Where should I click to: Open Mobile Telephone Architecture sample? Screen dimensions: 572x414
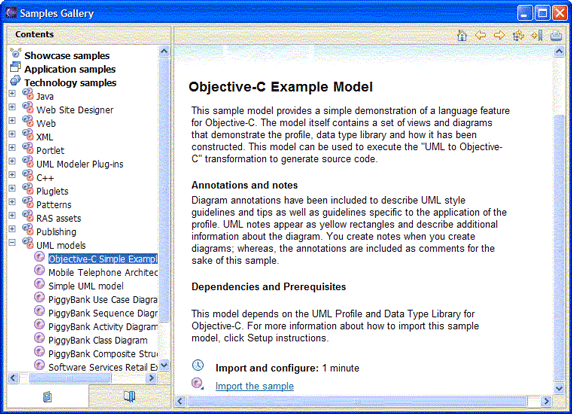tap(103, 272)
